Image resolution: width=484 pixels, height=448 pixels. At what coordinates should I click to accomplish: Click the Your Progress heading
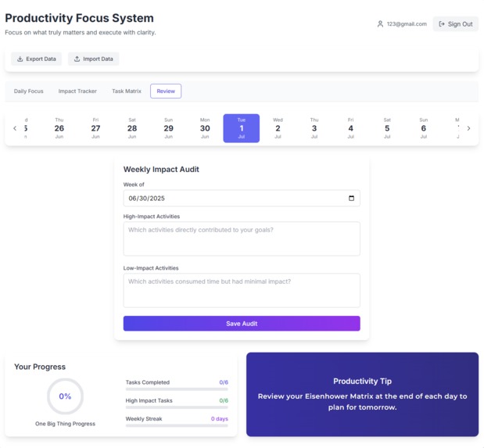pos(40,367)
